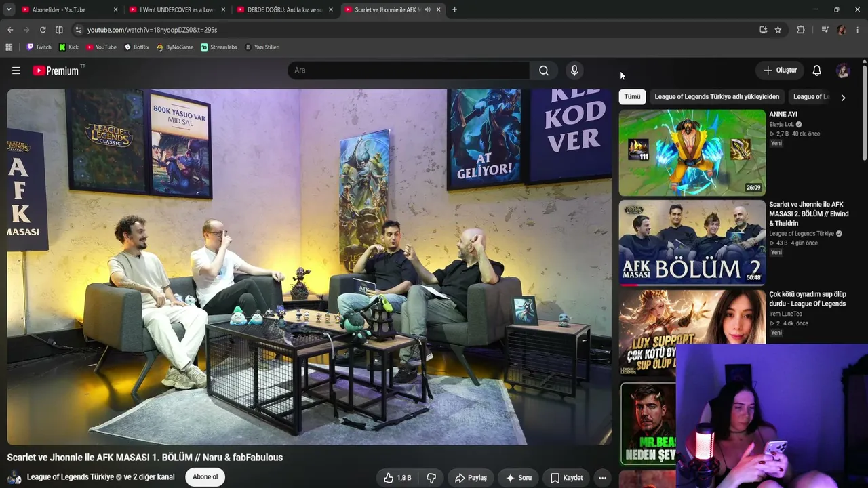The height and width of the screenshot is (488, 868).
Task: View site information icon in address bar
Action: [x=79, y=30]
